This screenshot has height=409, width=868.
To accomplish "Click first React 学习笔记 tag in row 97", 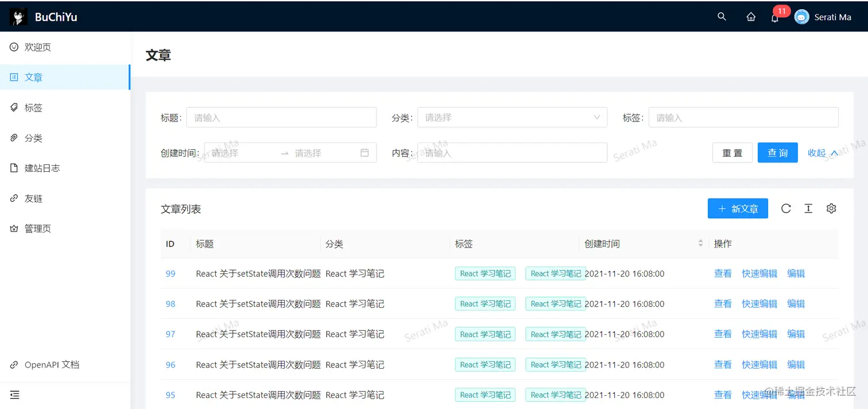I will point(485,334).
